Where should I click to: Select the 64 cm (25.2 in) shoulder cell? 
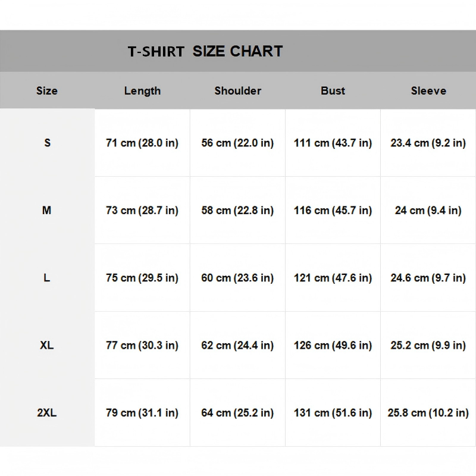click(237, 412)
